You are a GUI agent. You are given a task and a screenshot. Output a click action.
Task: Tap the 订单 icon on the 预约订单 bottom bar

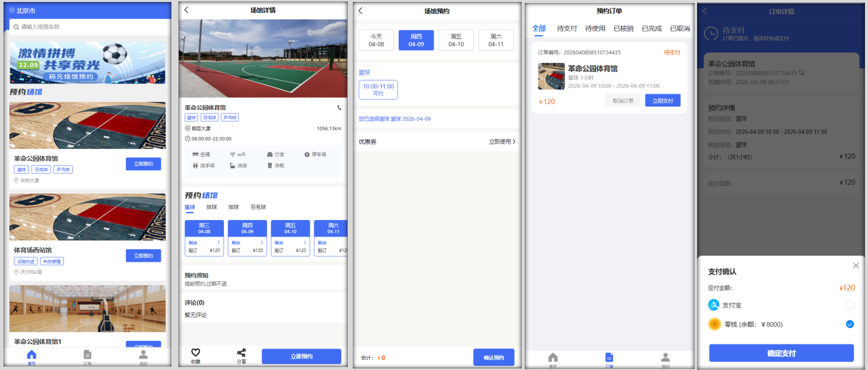click(609, 357)
